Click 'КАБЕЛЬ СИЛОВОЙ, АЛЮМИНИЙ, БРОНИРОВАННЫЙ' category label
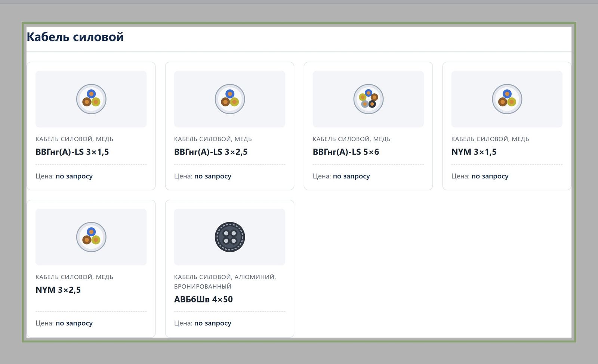 225,282
